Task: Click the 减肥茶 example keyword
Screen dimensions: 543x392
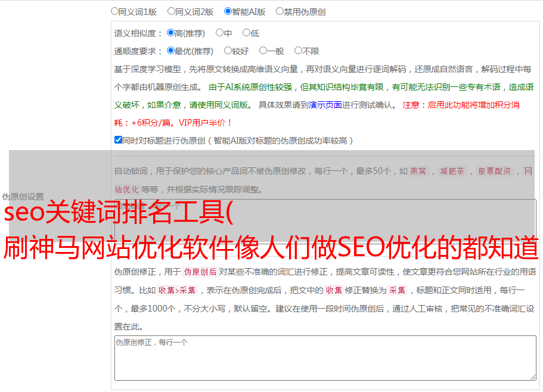Action: [x=452, y=171]
